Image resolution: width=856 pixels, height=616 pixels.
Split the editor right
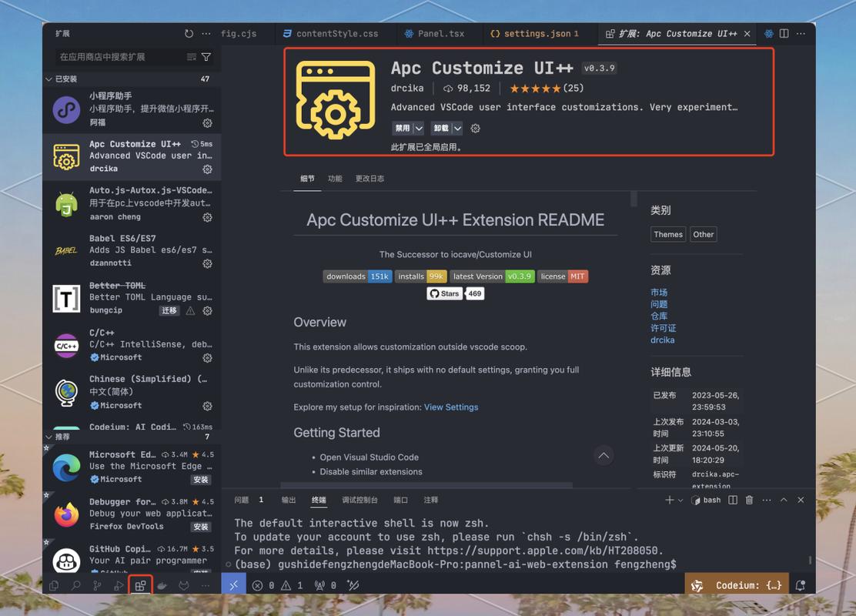(x=784, y=33)
